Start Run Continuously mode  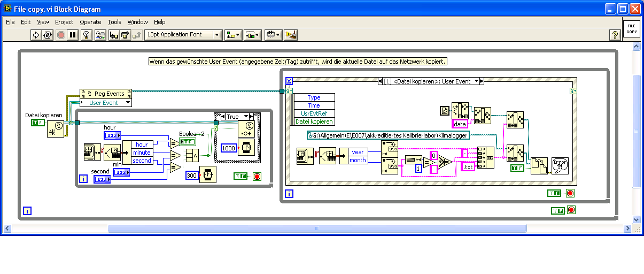pyautogui.click(x=48, y=35)
